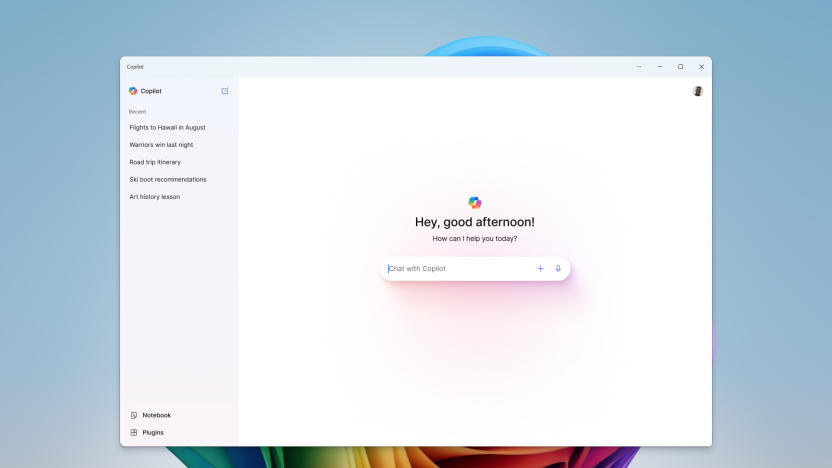Screen dimensions: 832x468
Task: Click the plus icon in the chat box
Action: pyautogui.click(x=540, y=269)
